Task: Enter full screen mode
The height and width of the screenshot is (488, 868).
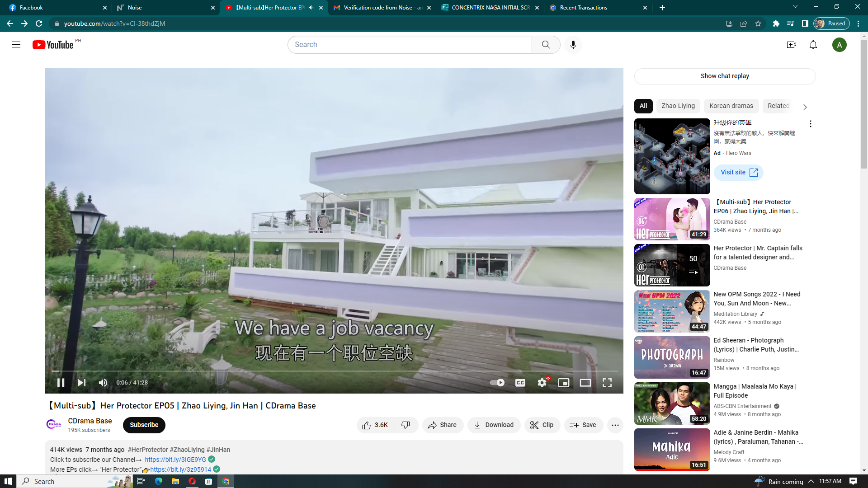Action: tap(607, 383)
